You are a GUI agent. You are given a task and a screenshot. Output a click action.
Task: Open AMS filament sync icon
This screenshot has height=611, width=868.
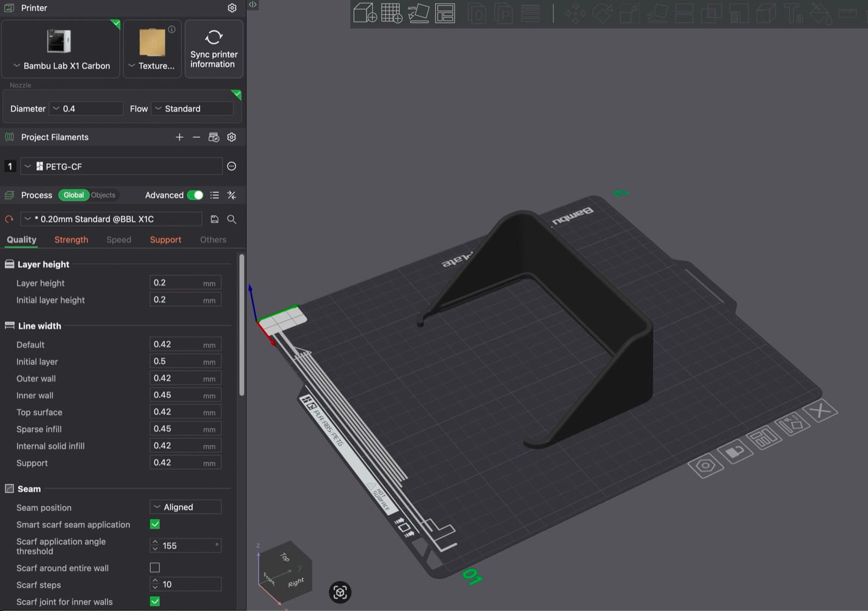[x=214, y=137]
